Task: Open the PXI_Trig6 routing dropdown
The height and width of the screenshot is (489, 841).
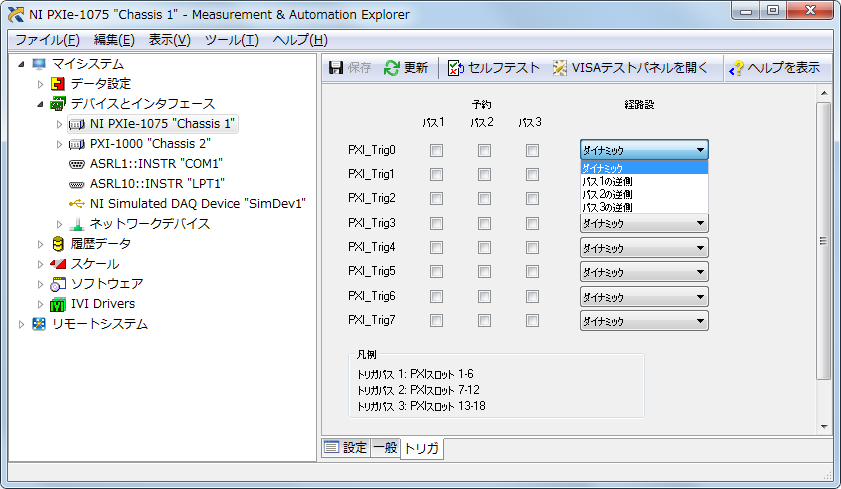Action: pyautogui.click(x=644, y=297)
